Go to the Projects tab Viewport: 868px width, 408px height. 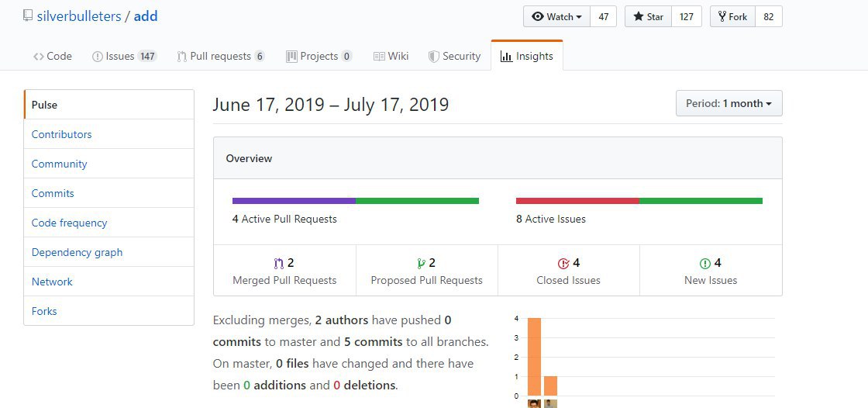(x=319, y=56)
